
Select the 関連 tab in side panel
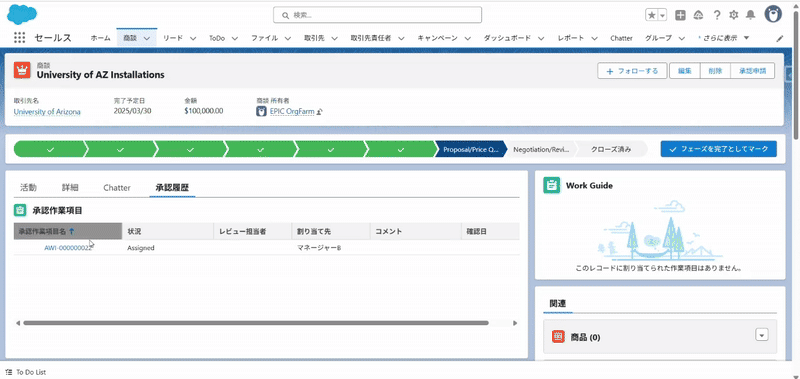558,303
